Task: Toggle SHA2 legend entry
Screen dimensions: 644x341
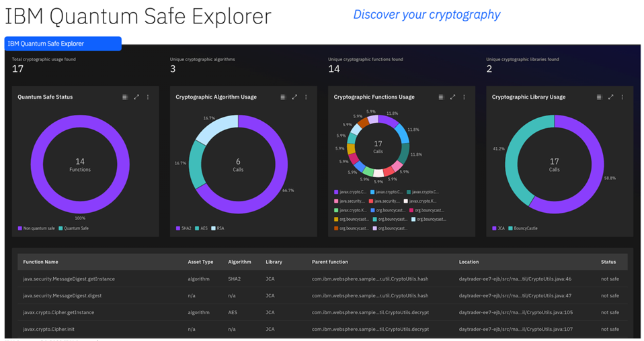Action: pyautogui.click(x=184, y=228)
